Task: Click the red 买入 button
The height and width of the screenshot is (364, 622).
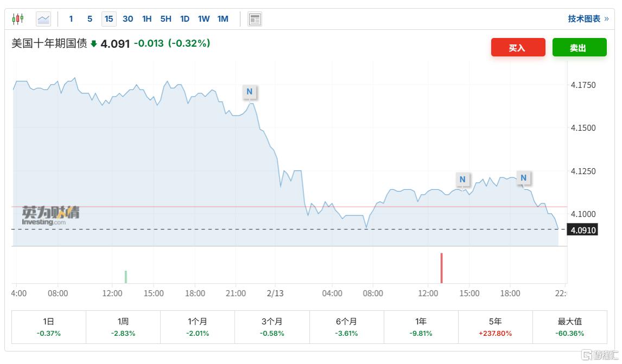Action: [x=518, y=48]
